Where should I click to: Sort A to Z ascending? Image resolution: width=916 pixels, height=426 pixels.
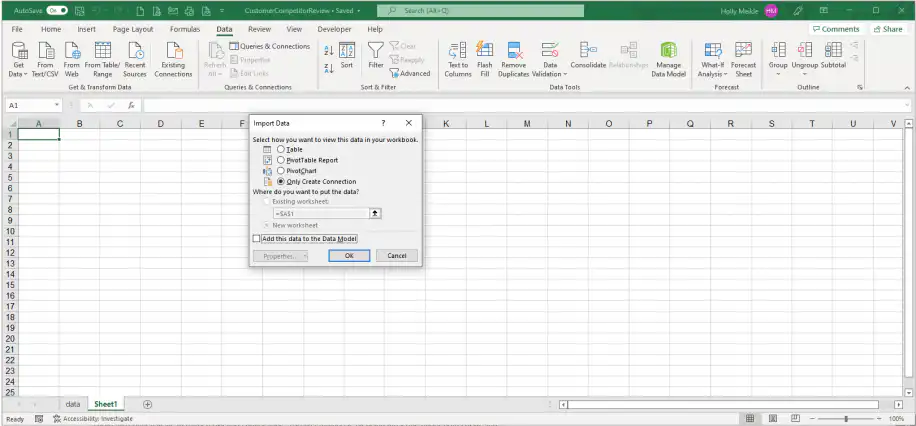tap(328, 51)
